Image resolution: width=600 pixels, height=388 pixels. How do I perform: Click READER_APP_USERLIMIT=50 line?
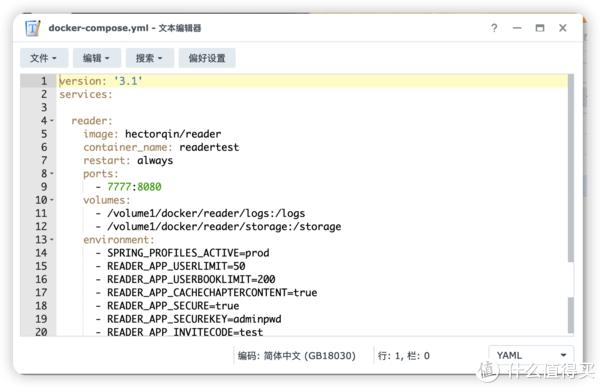coord(176,266)
